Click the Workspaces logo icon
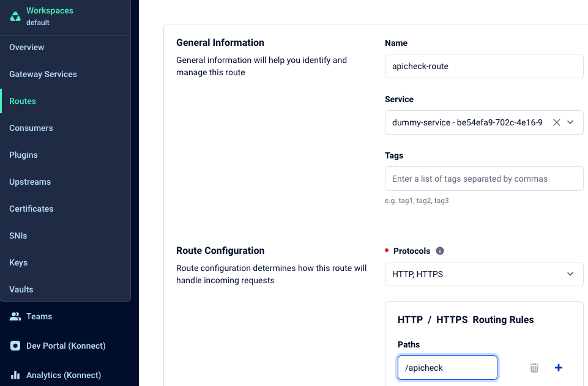 tap(15, 17)
